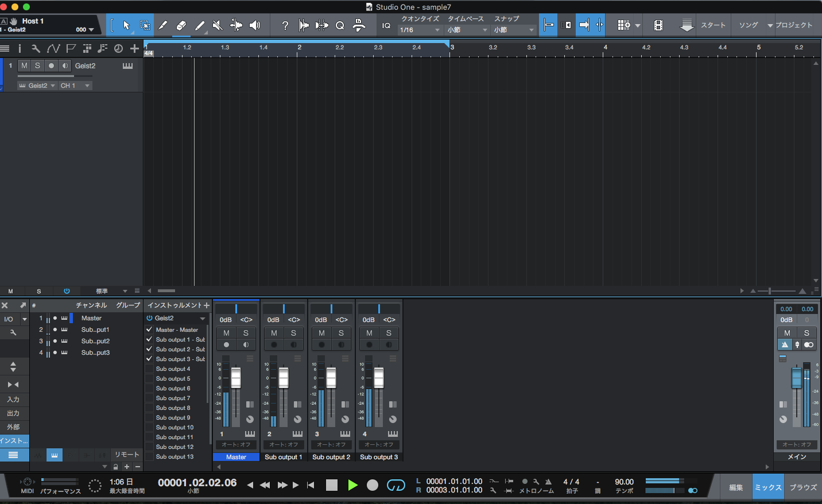
Task: Close the mixer console with the X icon
Action: pyautogui.click(x=5, y=305)
